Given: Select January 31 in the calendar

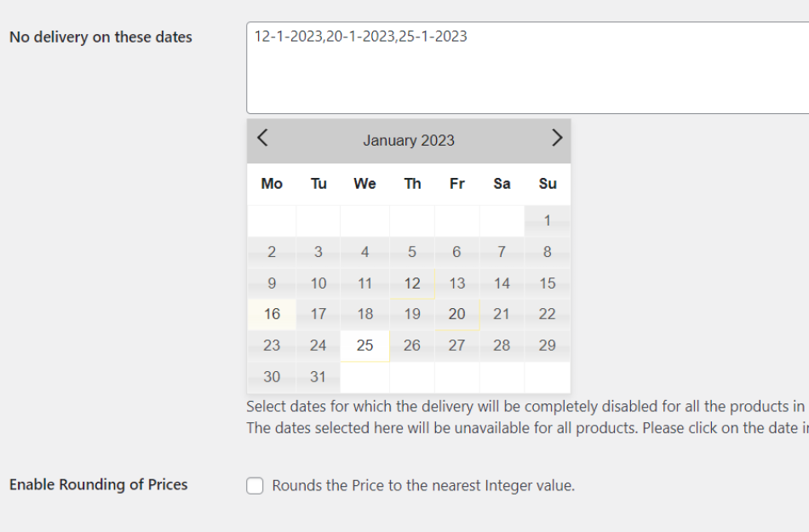Looking at the screenshot, I should (x=318, y=377).
